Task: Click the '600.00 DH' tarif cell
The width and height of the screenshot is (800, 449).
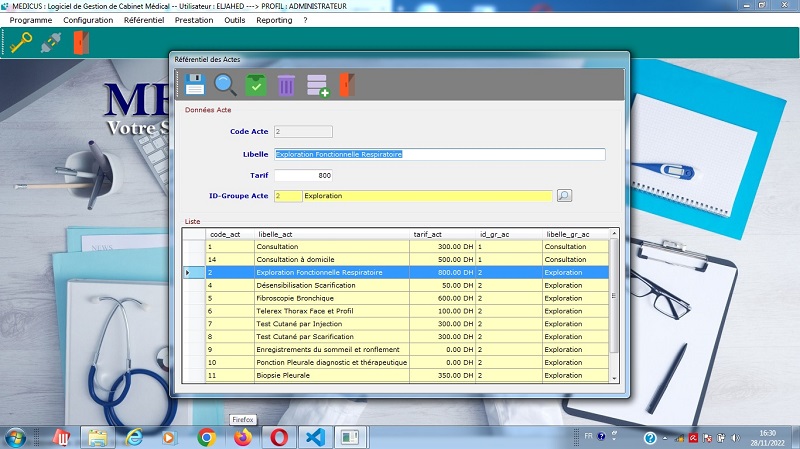Action: tap(442, 298)
